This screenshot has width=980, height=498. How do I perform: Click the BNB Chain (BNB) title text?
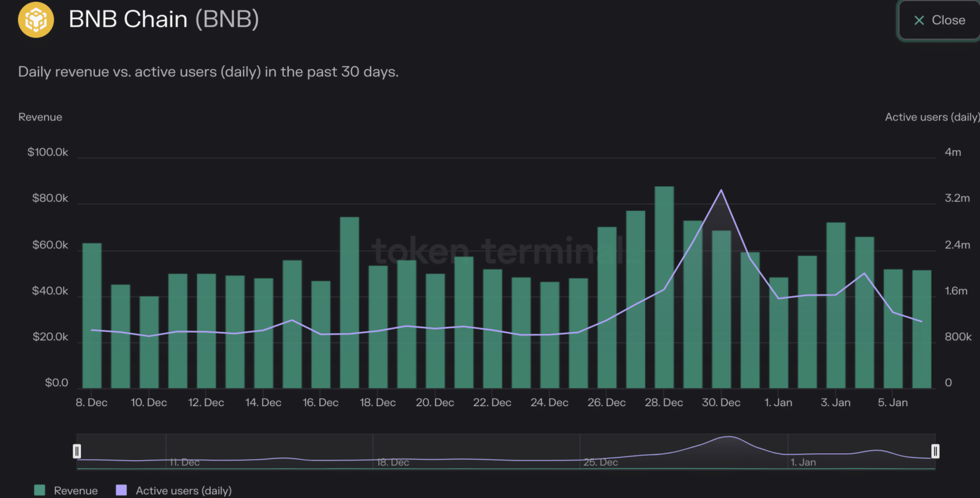(163, 20)
